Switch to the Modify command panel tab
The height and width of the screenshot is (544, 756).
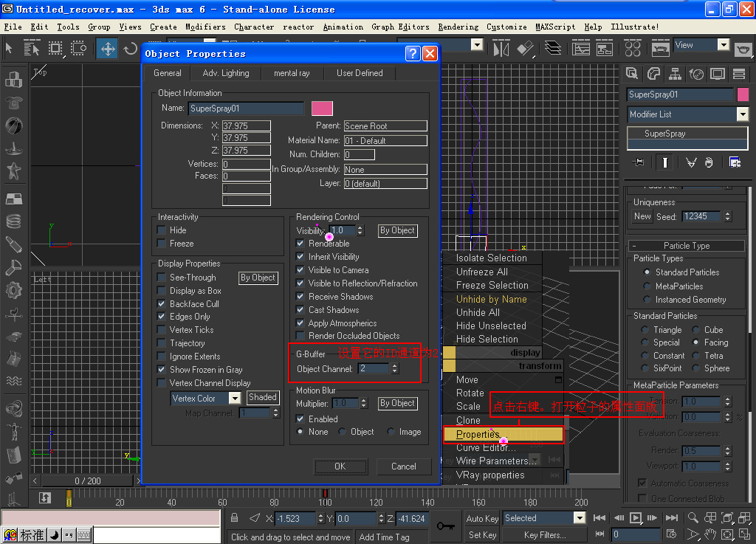(653, 74)
